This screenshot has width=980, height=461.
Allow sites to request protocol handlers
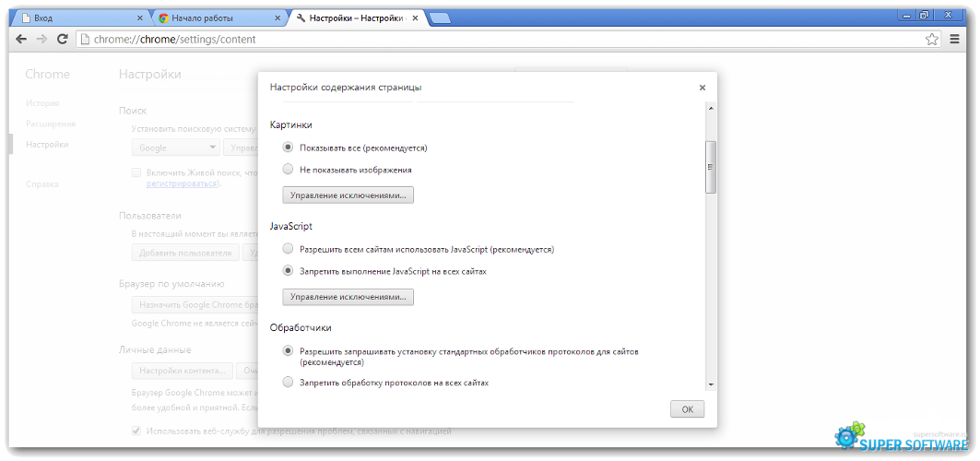point(288,351)
